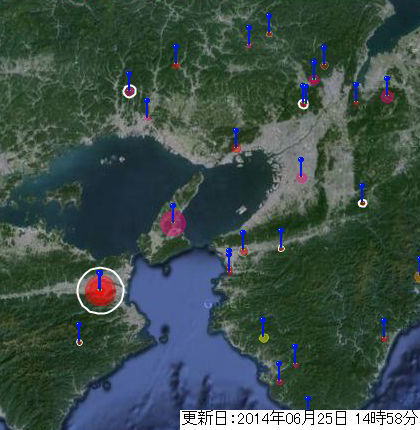Click the small white-ringed marker east of Osaka
420x430 pixels.
(x=362, y=203)
